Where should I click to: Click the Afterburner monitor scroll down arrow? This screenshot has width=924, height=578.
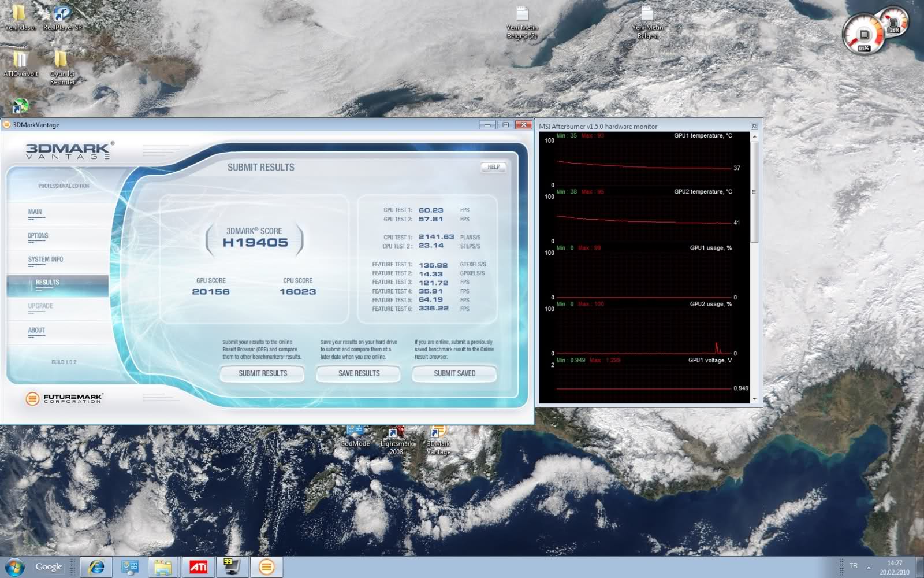[754, 398]
